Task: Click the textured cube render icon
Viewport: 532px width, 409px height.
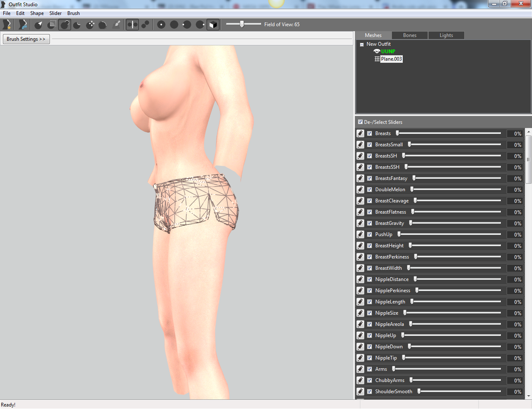Action: click(x=213, y=25)
